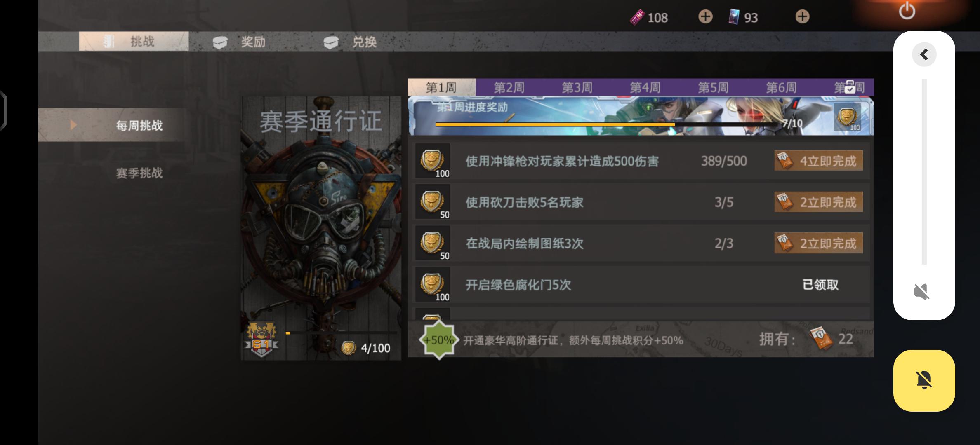Viewport: 980px width, 445px height.
Task: Toggle the yellow notification bell button
Action: click(924, 380)
